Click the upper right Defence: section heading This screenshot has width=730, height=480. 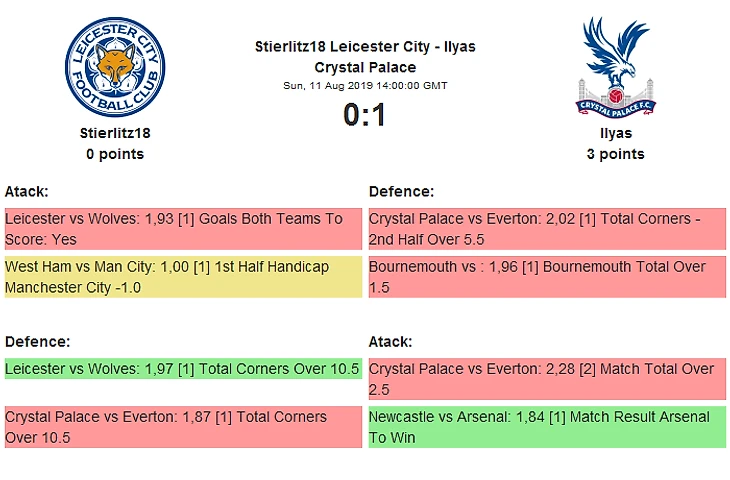tap(401, 191)
